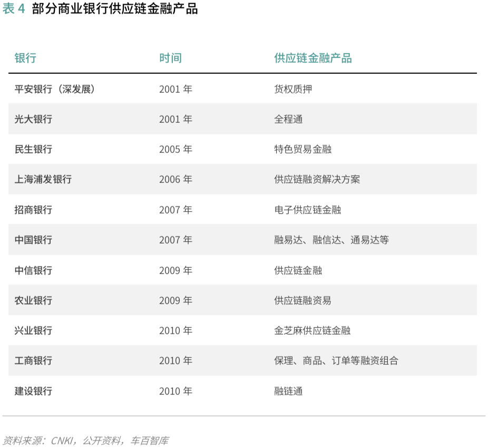Screen dimensions: 488x448
Task: Select the 工商银行 cell
Action: click(x=33, y=361)
